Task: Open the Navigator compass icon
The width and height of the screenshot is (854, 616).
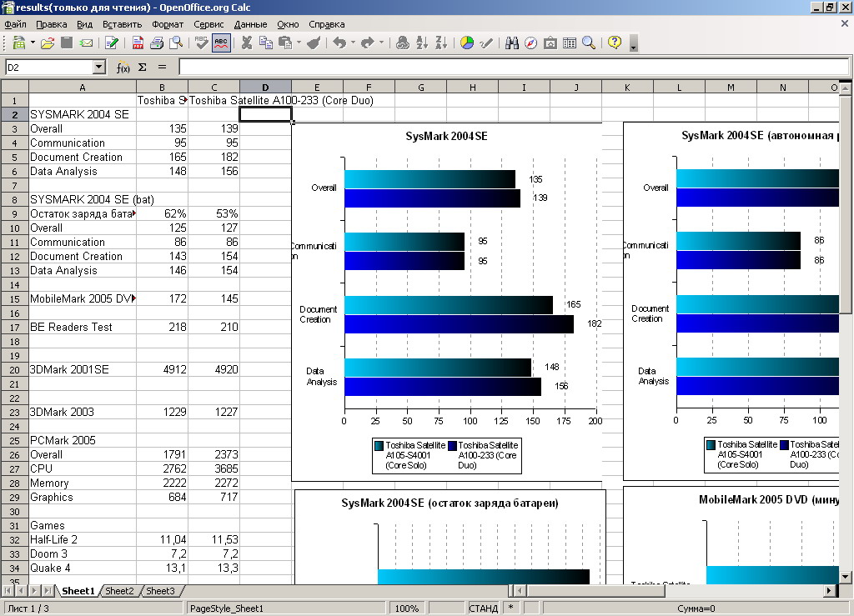Action: pos(531,43)
